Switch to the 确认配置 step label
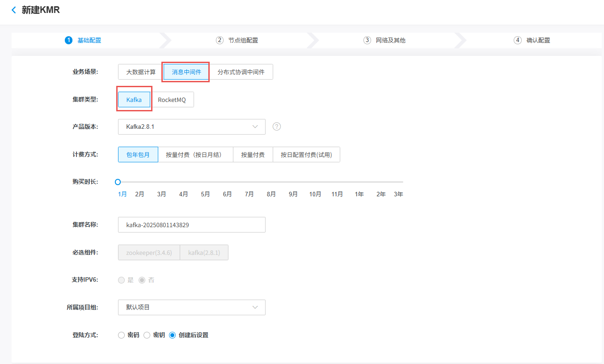This screenshot has height=364, width=604. [x=538, y=40]
